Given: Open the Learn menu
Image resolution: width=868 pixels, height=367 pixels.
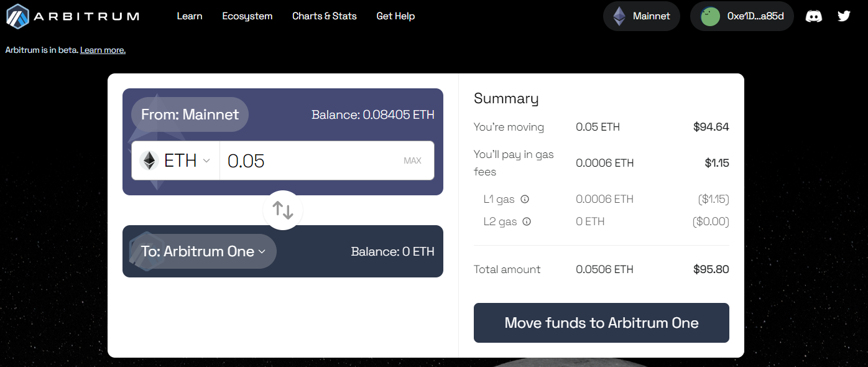Looking at the screenshot, I should pos(190,16).
